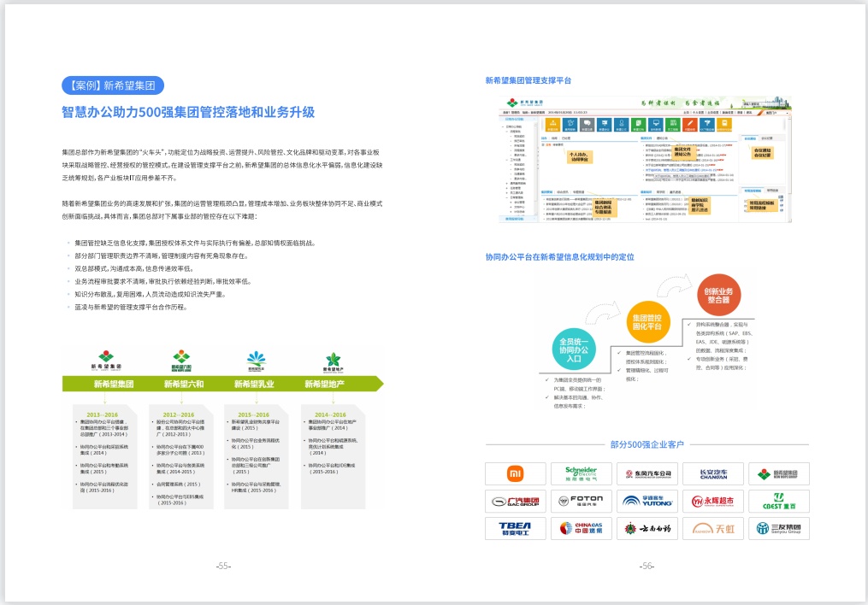
Task: Open the 长安汽车 CHANGAN logo
Action: click(x=713, y=473)
